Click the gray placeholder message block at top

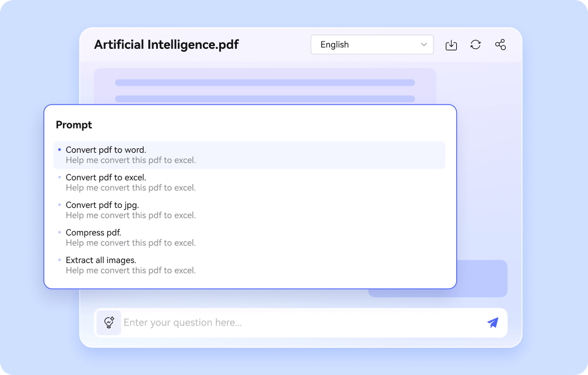click(265, 86)
